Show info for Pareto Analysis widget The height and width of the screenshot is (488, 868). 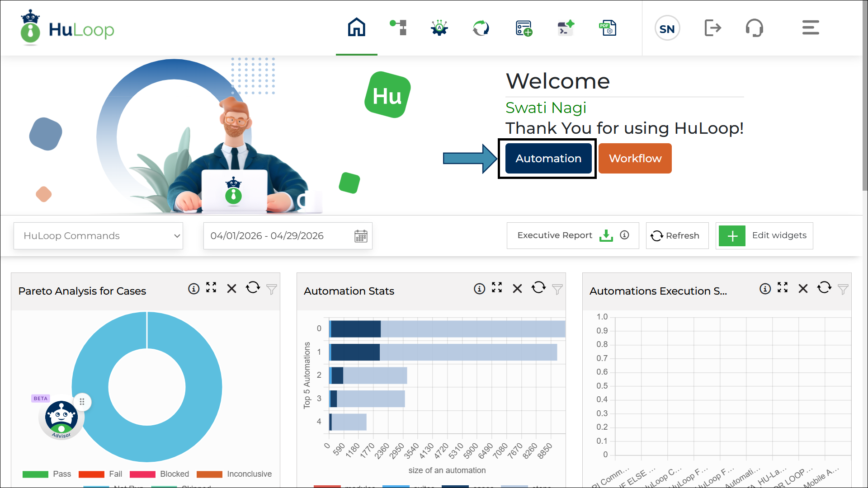point(193,289)
